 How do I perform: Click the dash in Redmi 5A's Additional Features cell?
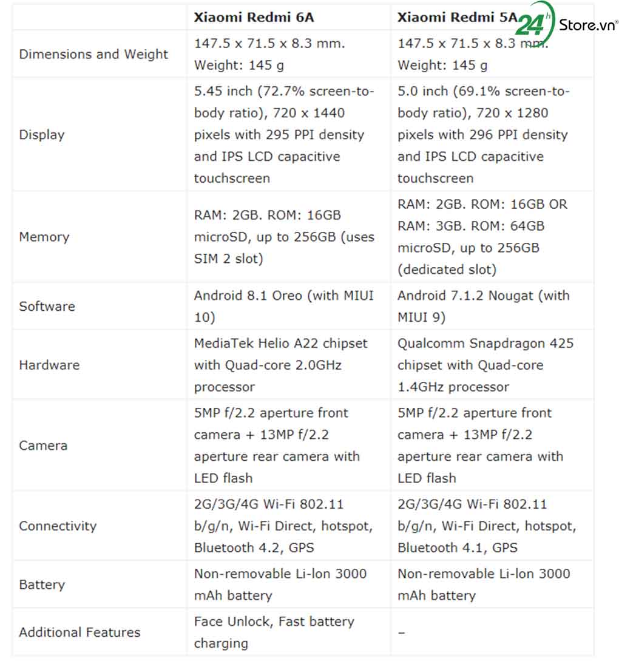pyautogui.click(x=401, y=633)
